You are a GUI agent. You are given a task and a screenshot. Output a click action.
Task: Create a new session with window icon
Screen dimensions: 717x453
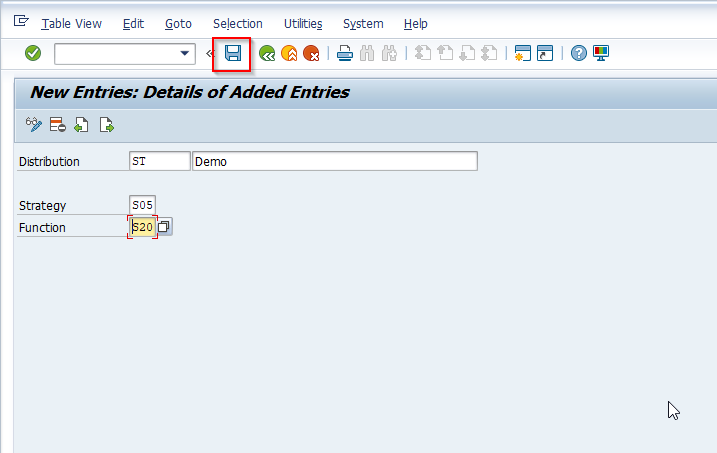(x=522, y=53)
